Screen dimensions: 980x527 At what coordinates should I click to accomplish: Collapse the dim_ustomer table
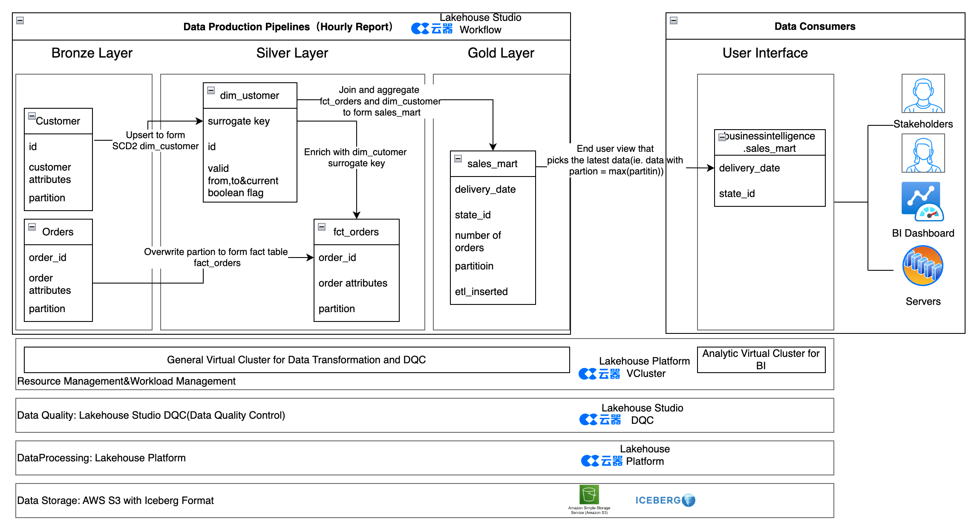(x=211, y=90)
